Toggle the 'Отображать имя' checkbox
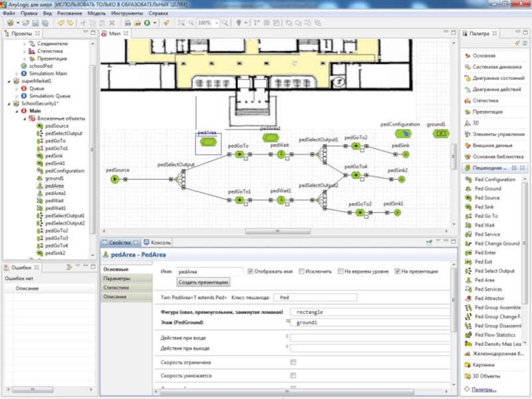The height and width of the screenshot is (399, 532). point(251,271)
